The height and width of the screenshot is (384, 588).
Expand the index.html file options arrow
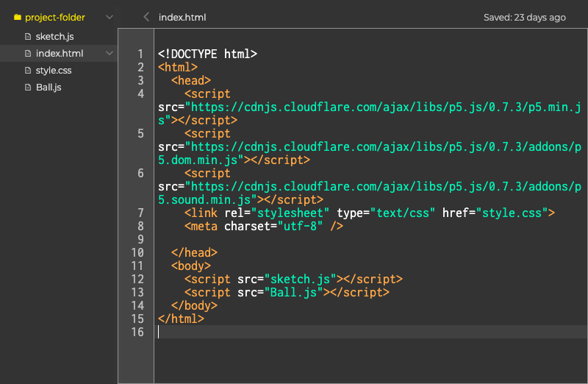[x=110, y=54]
